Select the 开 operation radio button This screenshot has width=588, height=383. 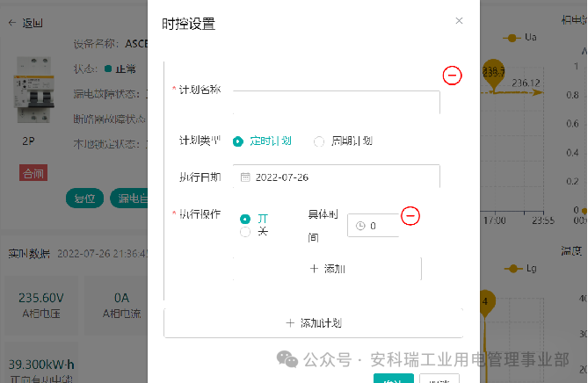245,219
